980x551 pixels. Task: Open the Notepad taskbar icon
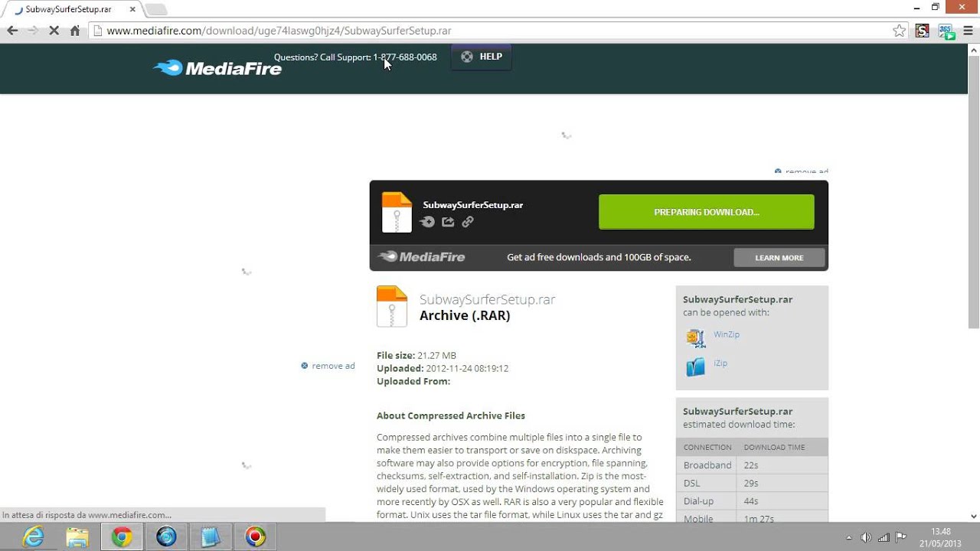(211, 537)
